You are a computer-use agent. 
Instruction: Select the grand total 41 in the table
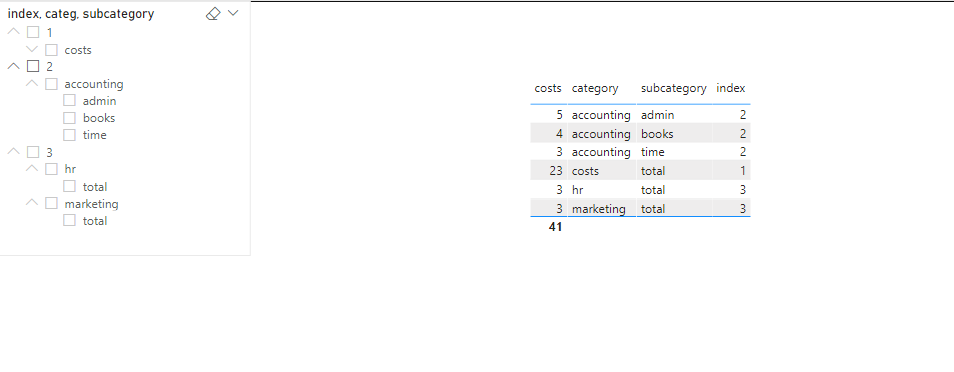(x=555, y=227)
